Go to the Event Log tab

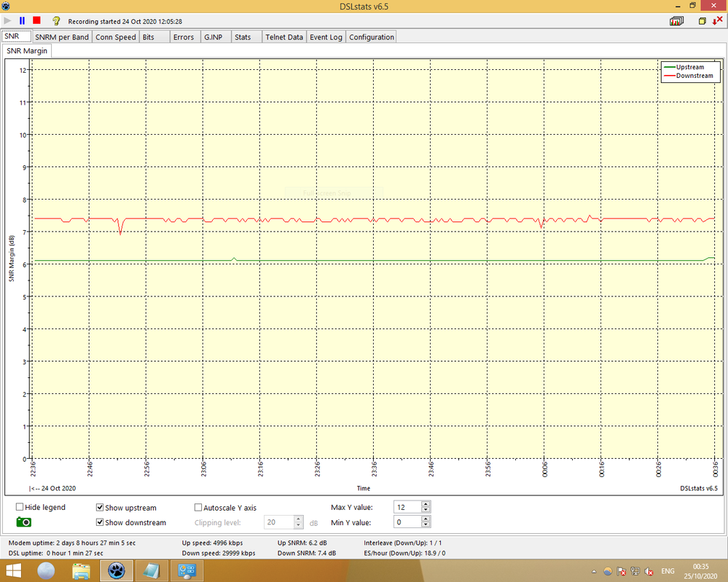pos(326,37)
